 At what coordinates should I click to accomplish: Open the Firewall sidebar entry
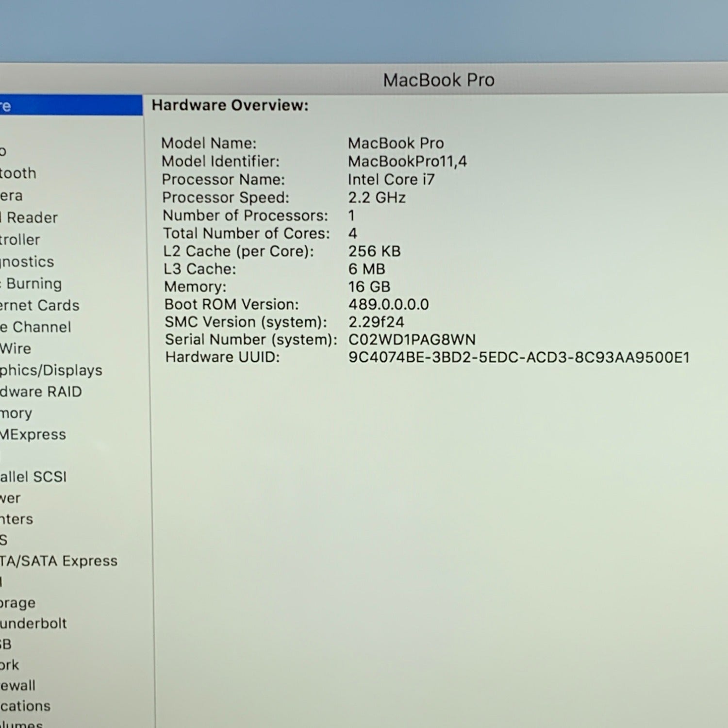pyautogui.click(x=18, y=685)
